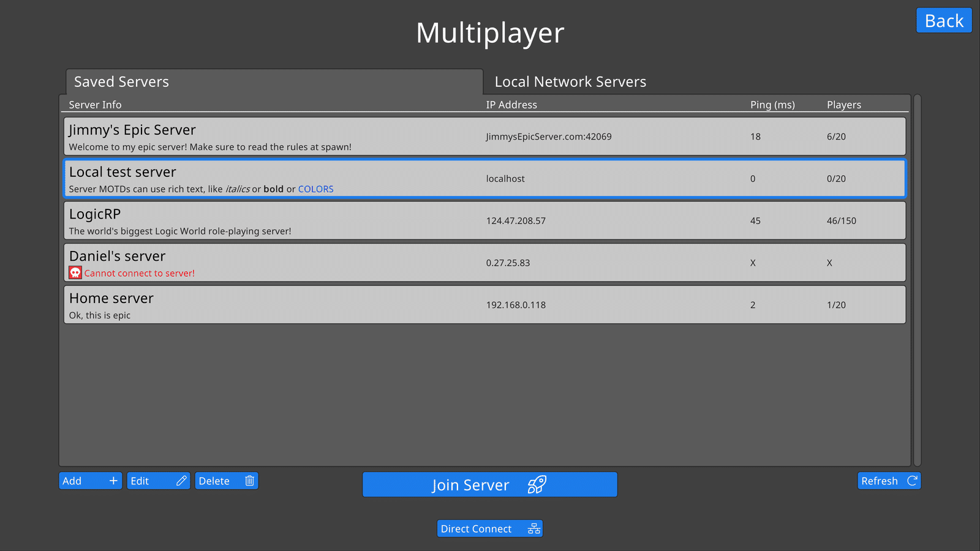
Task: Switch to Saved Servers tab
Action: [x=274, y=82]
